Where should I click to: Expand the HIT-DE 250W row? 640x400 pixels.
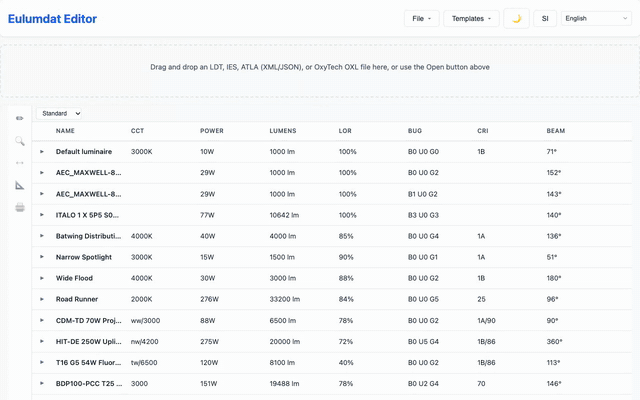(x=42, y=342)
